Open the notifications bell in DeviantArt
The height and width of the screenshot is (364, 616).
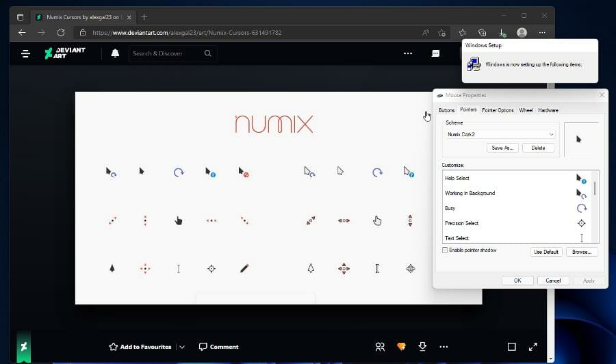pyautogui.click(x=115, y=53)
